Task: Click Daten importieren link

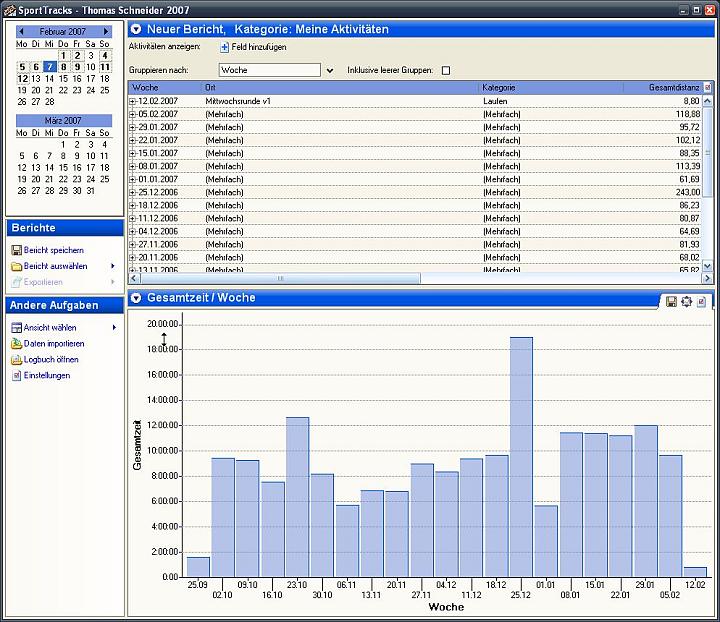Action: 54,344
